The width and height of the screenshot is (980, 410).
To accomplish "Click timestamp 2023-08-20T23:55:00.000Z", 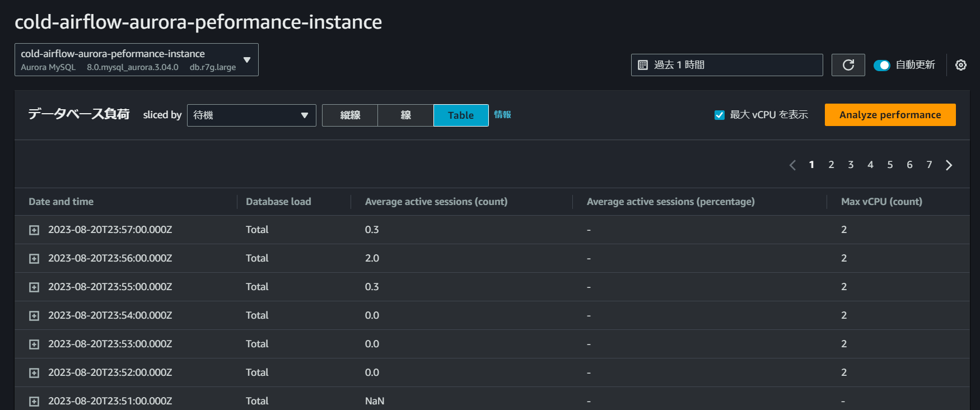I will pos(110,287).
